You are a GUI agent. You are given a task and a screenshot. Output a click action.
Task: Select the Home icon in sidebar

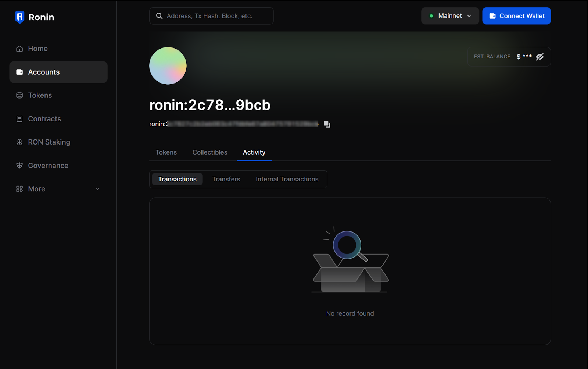tap(19, 48)
